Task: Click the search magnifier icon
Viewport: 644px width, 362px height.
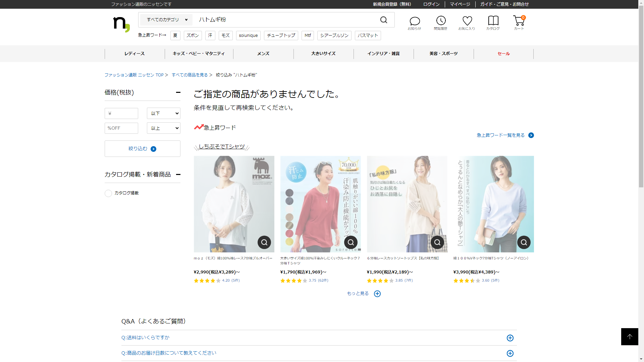Action: pos(384,20)
